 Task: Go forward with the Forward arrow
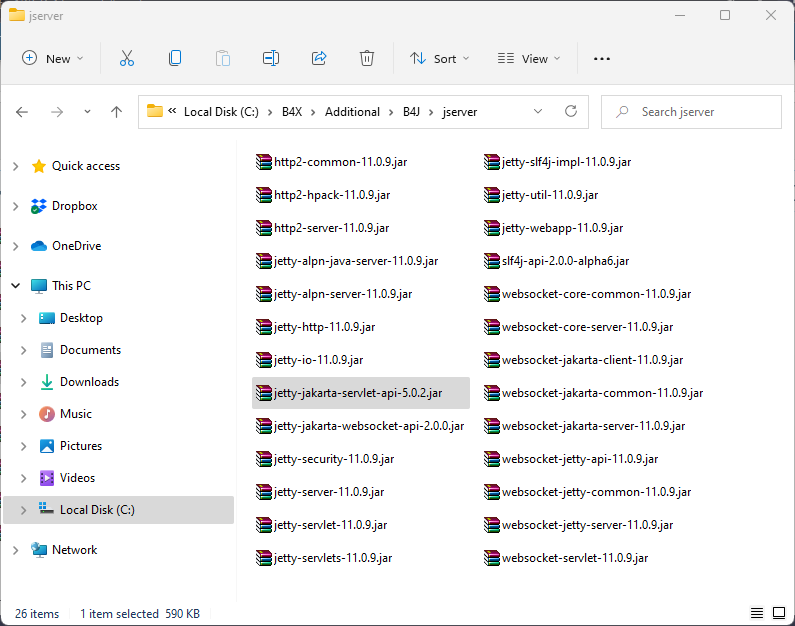coord(57,112)
